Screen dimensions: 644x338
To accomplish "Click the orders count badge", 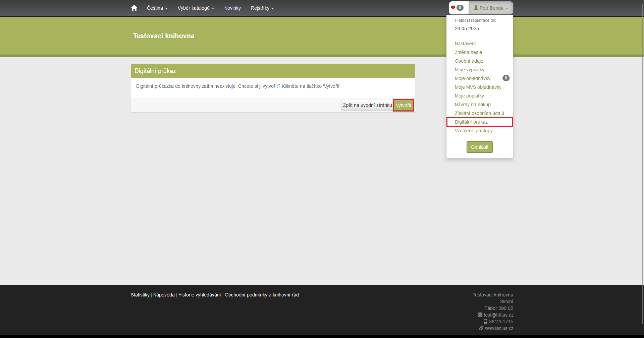I will coord(505,78).
